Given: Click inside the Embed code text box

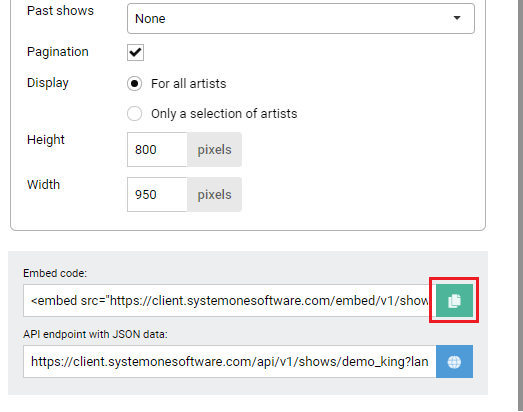Looking at the screenshot, I should pos(229,301).
